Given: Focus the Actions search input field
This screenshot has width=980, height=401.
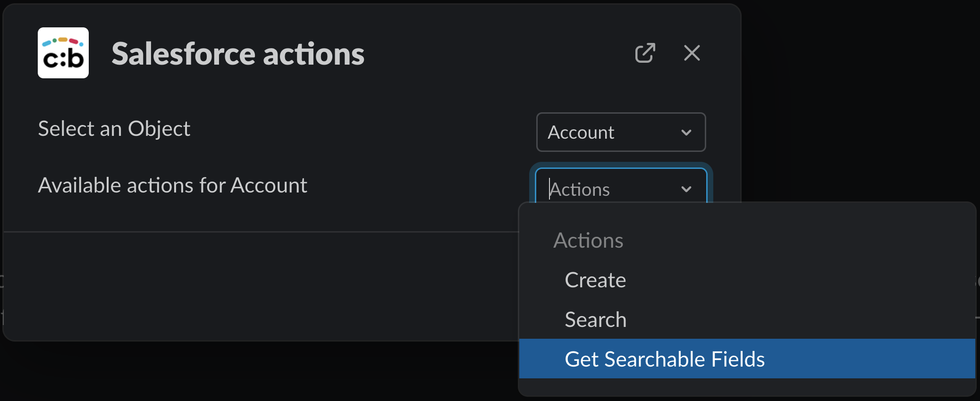Looking at the screenshot, I should click(x=609, y=189).
